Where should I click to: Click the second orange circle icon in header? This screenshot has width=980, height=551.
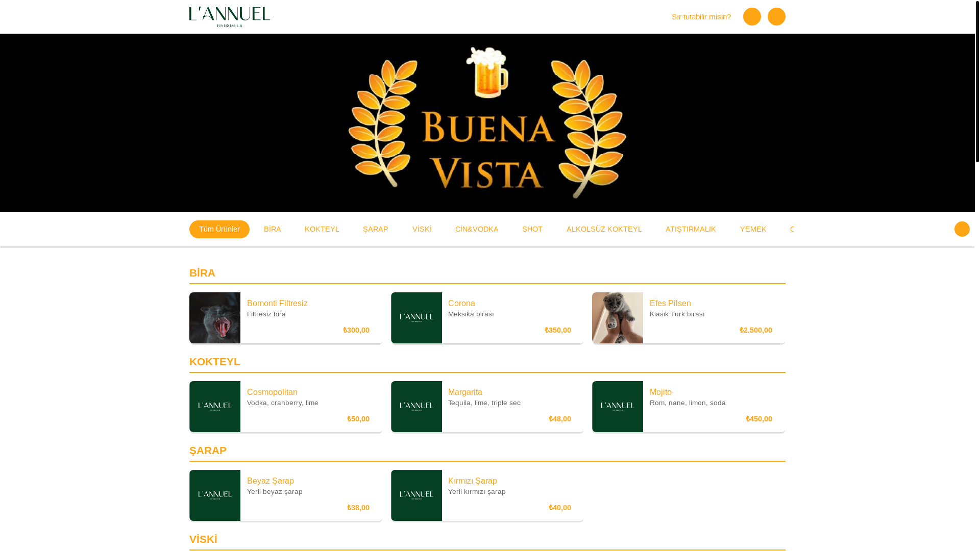[x=776, y=17]
